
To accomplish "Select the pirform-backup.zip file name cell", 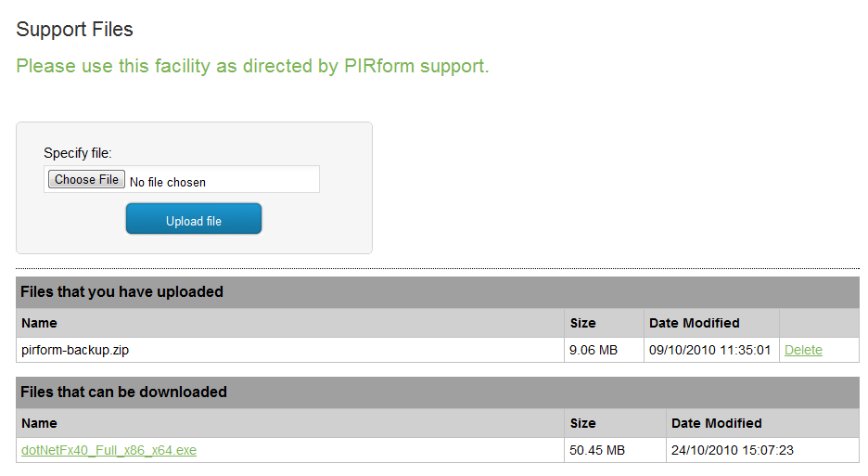I will point(82,350).
